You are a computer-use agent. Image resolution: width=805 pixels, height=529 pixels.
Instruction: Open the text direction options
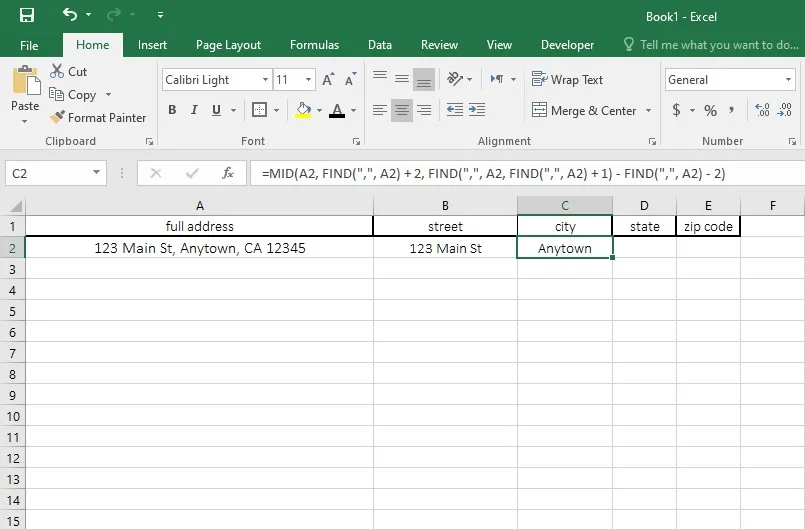click(x=503, y=79)
